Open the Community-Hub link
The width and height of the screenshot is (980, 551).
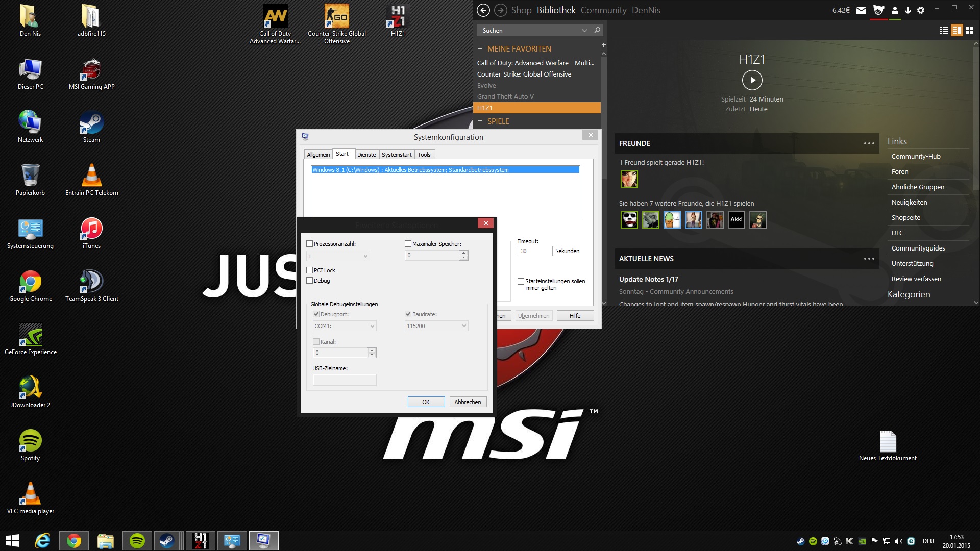(x=916, y=157)
